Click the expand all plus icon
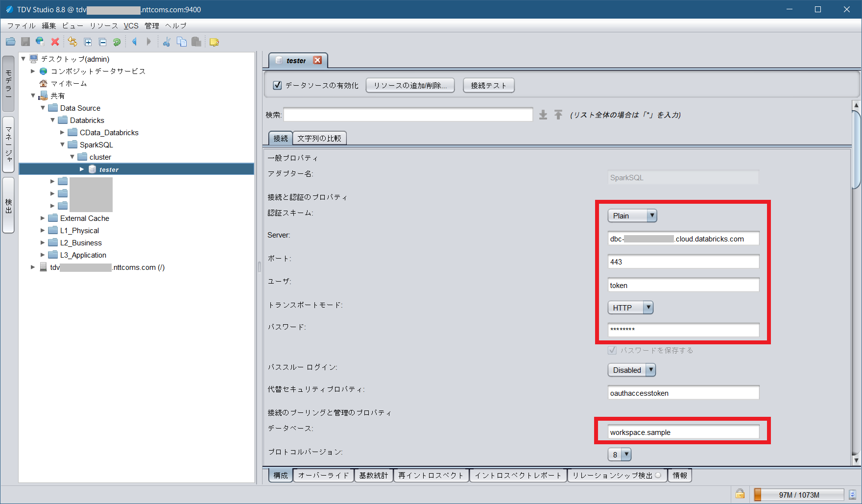 coord(88,42)
